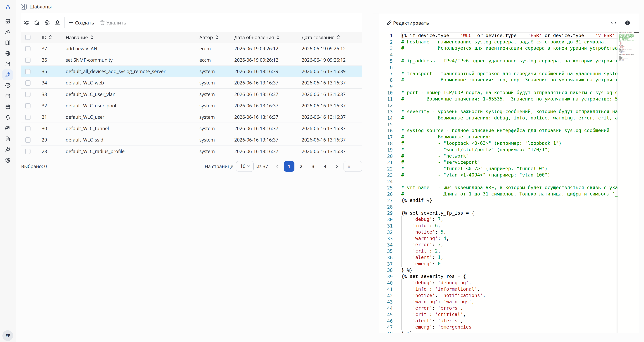Open table column settings gear
The height and width of the screenshot is (342, 644).
tap(47, 23)
